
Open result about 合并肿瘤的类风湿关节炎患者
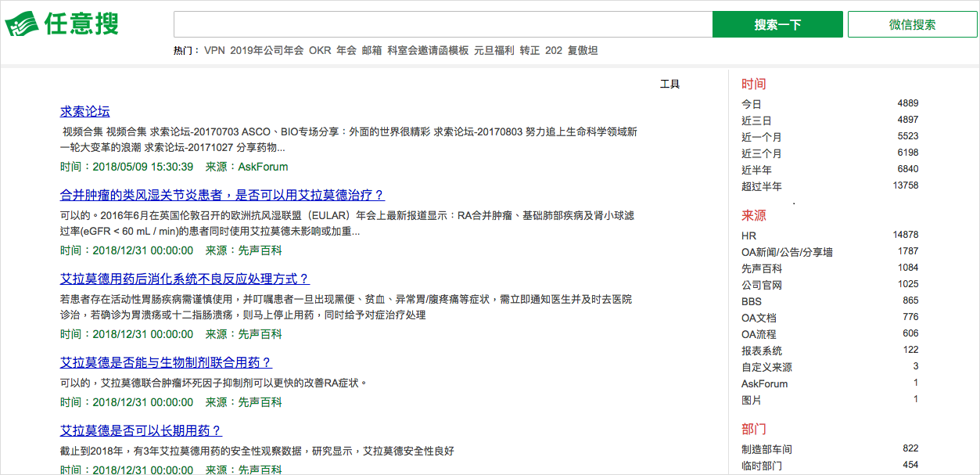(x=222, y=195)
